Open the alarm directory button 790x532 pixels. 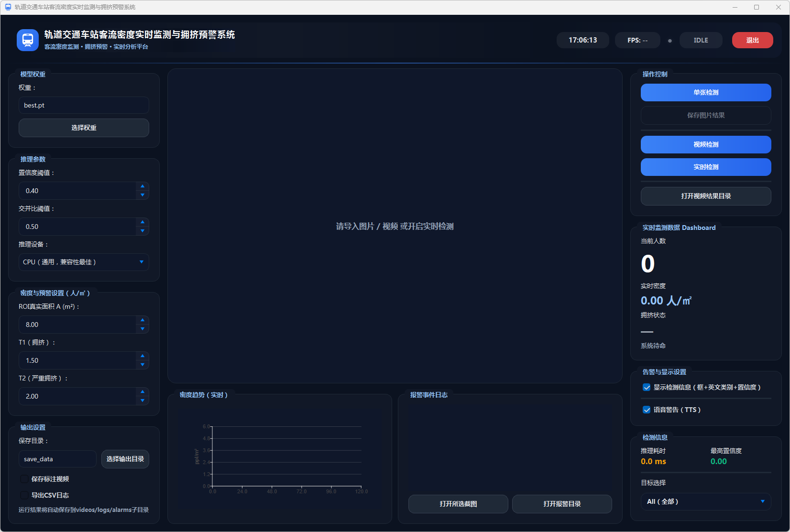pos(562,504)
